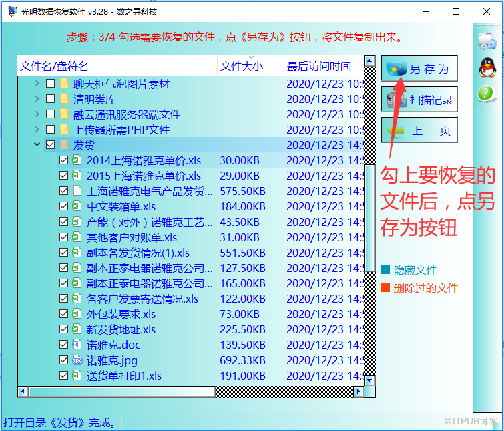Screen dimensions: 504x431
Task: Open the green help question mark icon
Action: pos(486,94)
